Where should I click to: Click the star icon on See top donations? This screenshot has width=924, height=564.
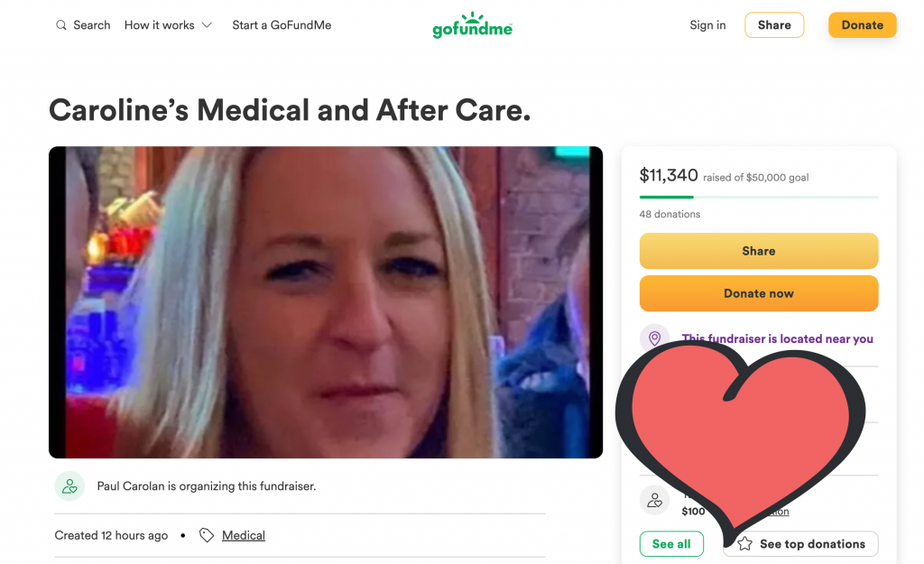[744, 544]
